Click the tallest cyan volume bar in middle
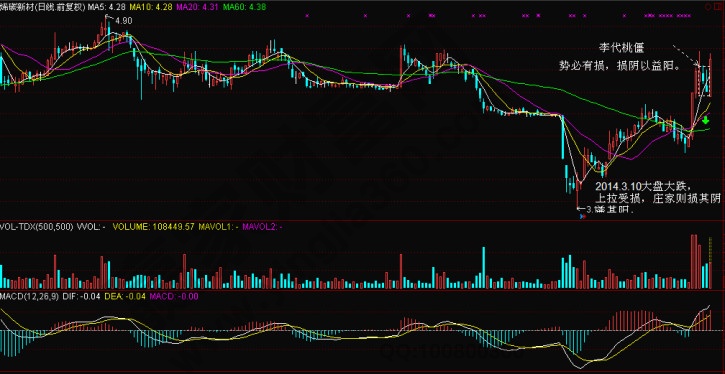The image size is (725, 374). click(x=484, y=268)
